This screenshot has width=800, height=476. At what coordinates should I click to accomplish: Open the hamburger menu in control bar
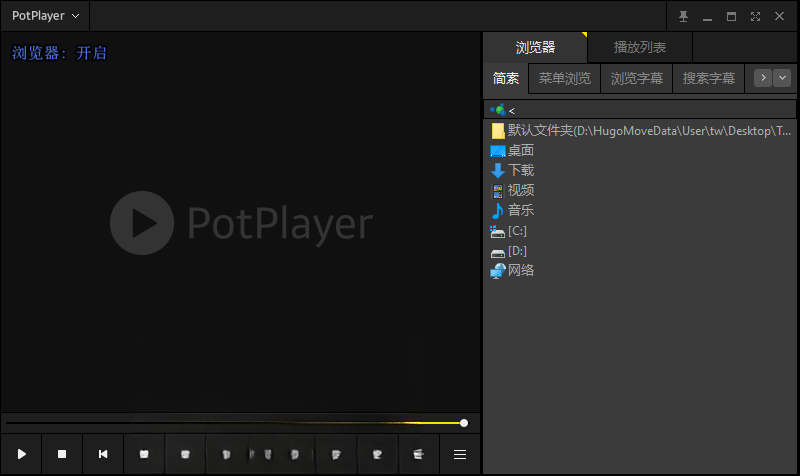click(460, 454)
